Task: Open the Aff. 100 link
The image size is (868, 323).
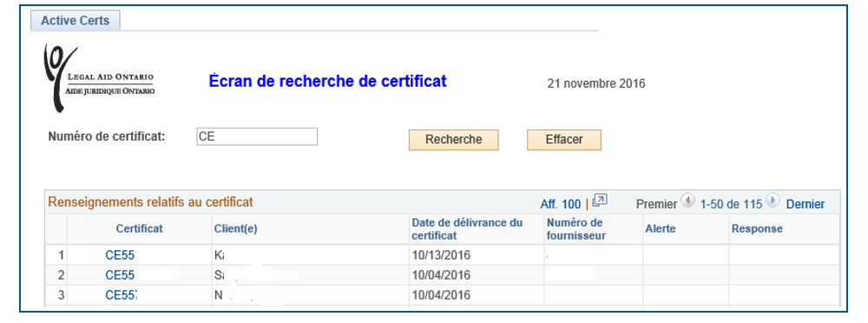Action: [560, 204]
